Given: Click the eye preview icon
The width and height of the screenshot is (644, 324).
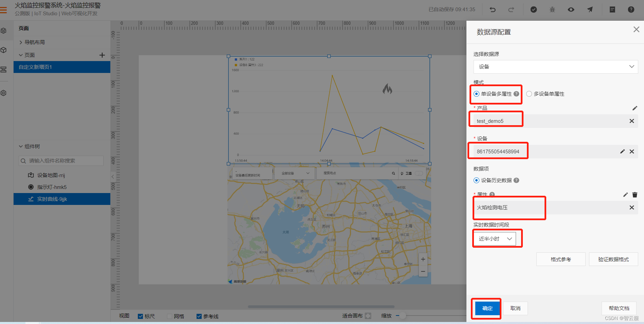Looking at the screenshot, I should [571, 9].
